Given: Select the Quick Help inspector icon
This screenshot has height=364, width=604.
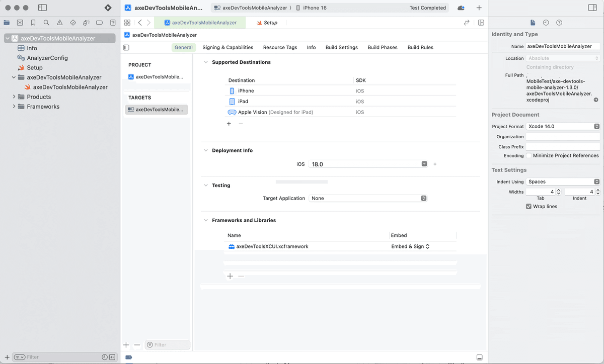Looking at the screenshot, I should tap(559, 23).
